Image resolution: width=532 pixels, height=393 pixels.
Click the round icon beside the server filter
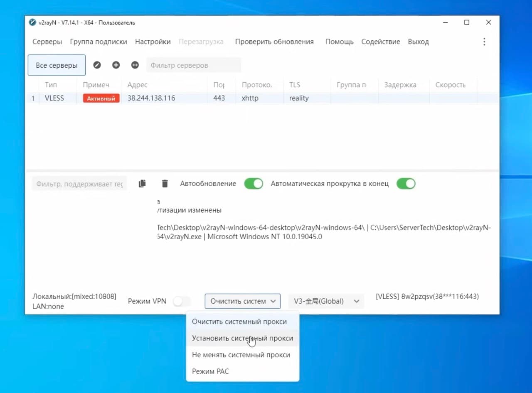pyautogui.click(x=135, y=65)
